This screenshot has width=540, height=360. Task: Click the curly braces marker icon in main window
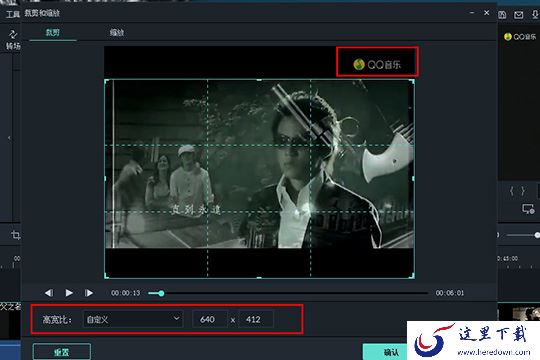(x=517, y=191)
